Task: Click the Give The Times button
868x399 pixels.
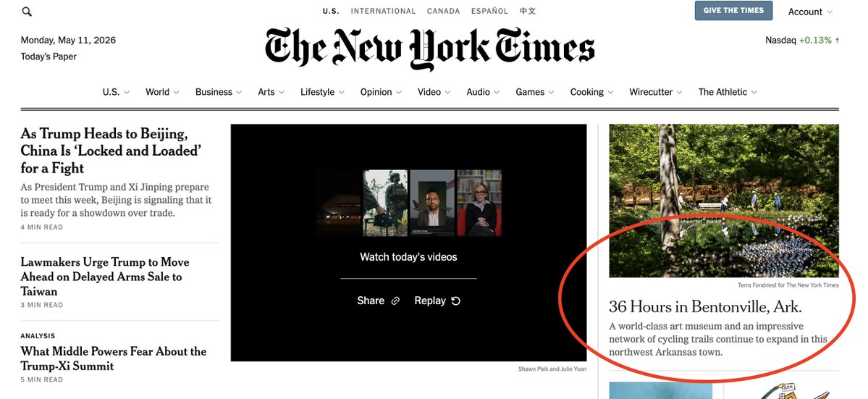Action: point(733,11)
